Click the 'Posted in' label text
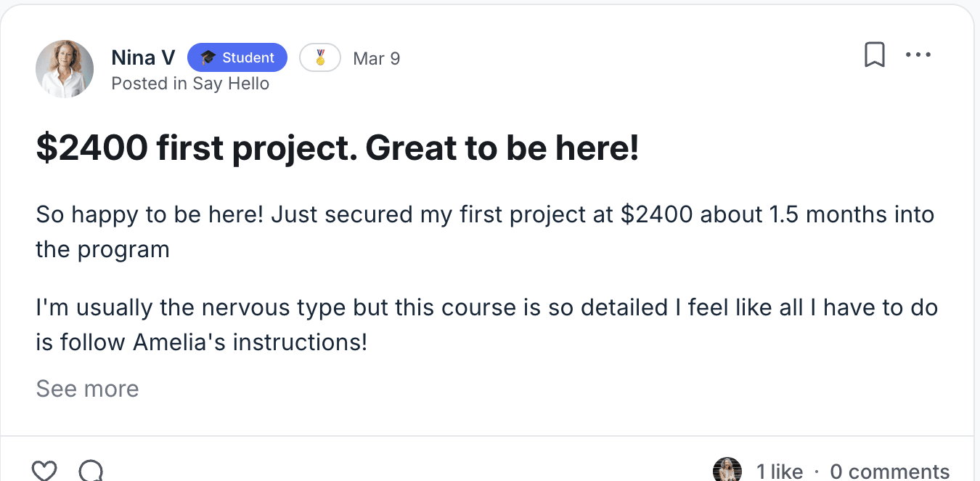The height and width of the screenshot is (481, 980). click(x=149, y=84)
